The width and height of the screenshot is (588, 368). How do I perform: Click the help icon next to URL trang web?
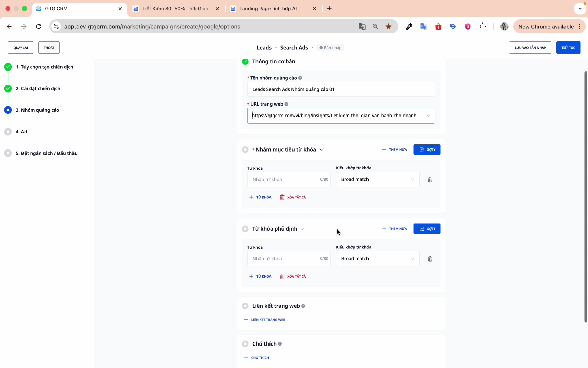[x=286, y=104]
